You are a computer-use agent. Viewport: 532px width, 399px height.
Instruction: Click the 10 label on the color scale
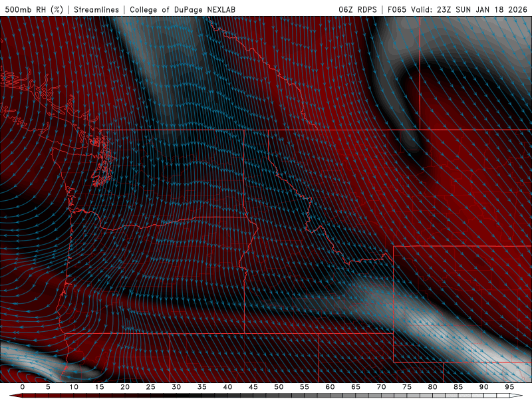coord(74,387)
